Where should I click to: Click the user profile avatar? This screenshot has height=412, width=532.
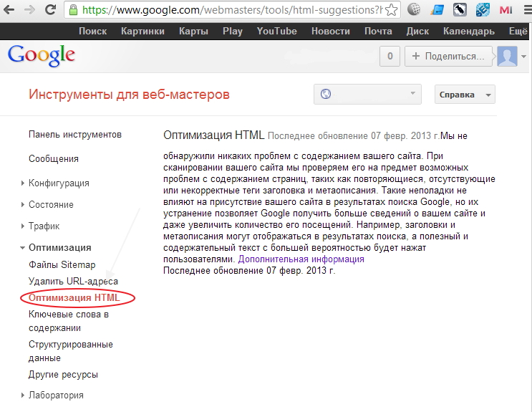pyautogui.click(x=507, y=56)
